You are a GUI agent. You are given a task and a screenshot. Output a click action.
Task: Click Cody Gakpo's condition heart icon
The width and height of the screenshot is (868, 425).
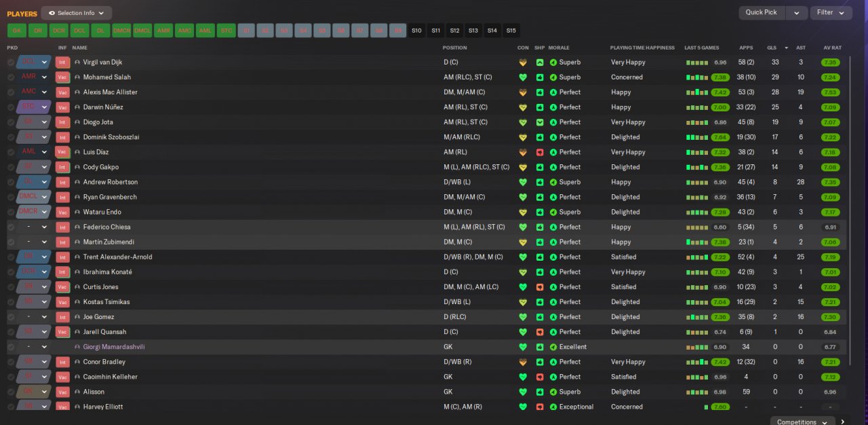pyautogui.click(x=523, y=167)
